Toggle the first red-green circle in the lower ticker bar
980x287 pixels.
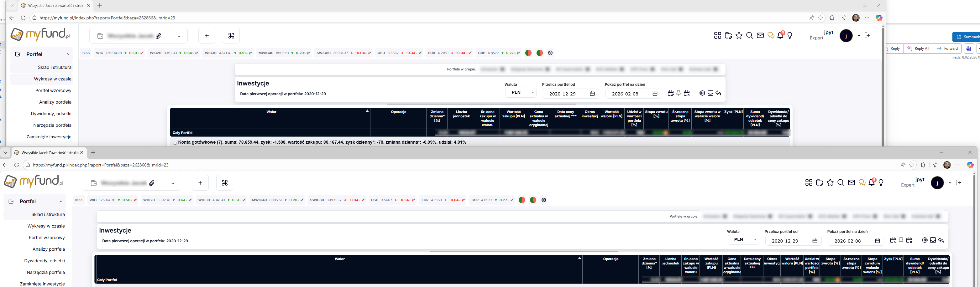click(521, 200)
